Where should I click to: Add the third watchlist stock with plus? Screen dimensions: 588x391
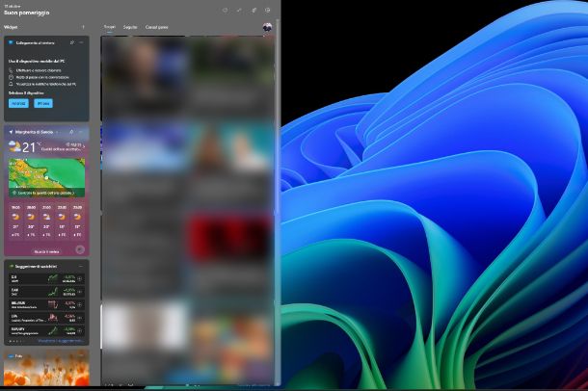[x=79, y=305]
